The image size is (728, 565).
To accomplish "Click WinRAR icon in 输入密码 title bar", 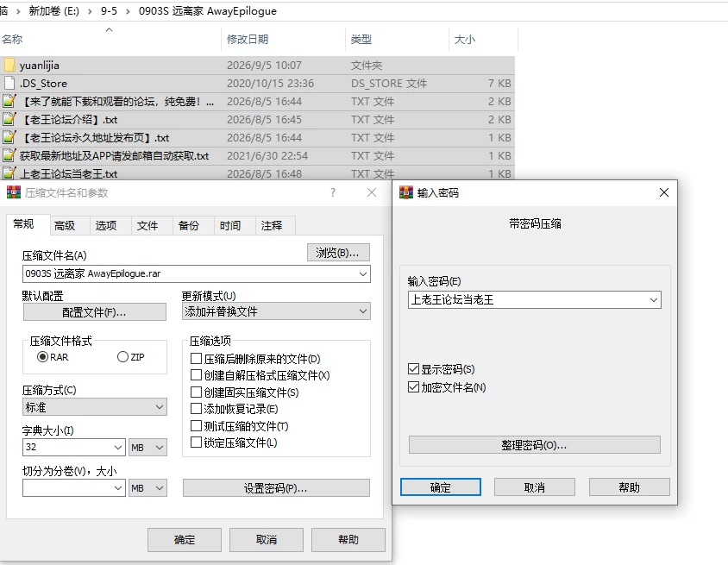I will (406, 192).
